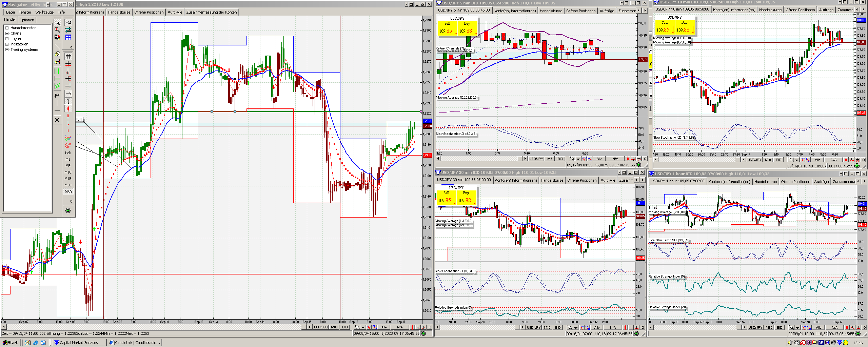
Task: Click the black X delete tool in Navigator
Action: pos(57,120)
